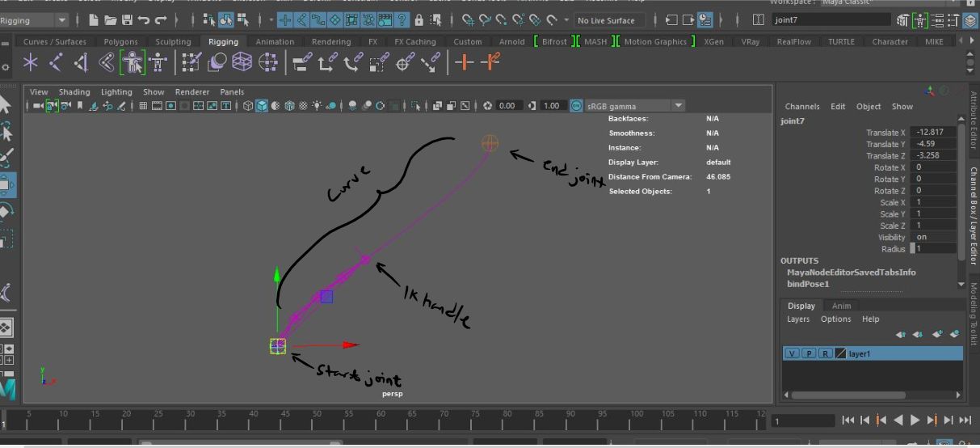This screenshot has width=980, height=448.
Task: Click the Scale Constraint shelf icon
Action: tap(378, 61)
